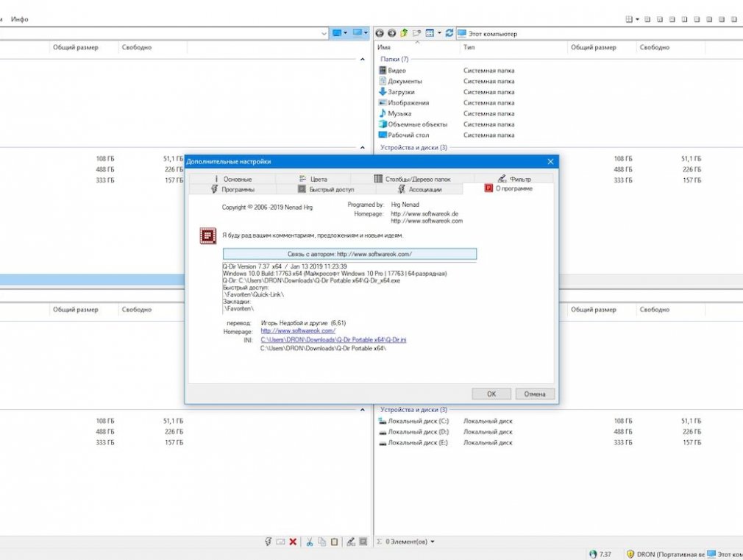Select the Локальный диск (C:) row
743x560 pixels.
540,421
